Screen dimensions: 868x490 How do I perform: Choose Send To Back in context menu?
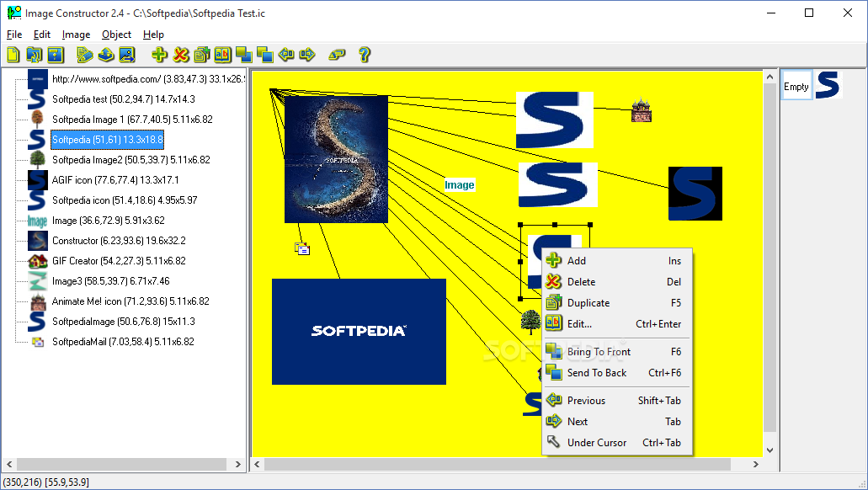pyautogui.click(x=616, y=373)
